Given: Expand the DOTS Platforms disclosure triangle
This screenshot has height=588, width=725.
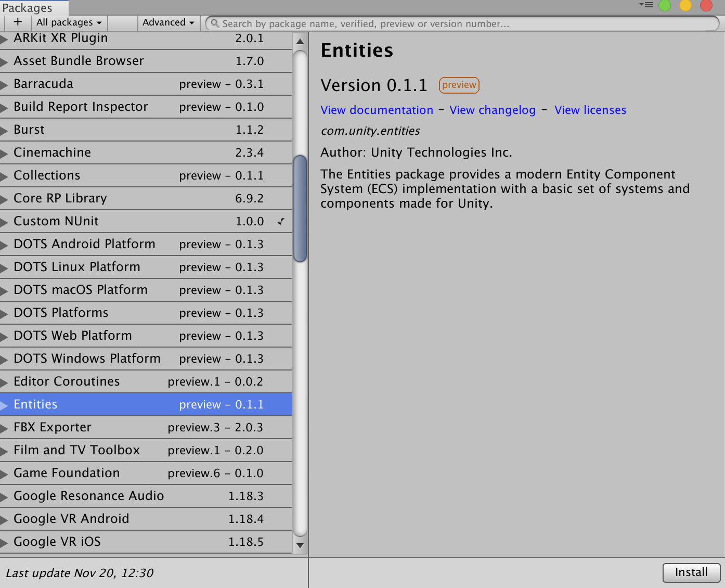Looking at the screenshot, I should tap(4, 313).
